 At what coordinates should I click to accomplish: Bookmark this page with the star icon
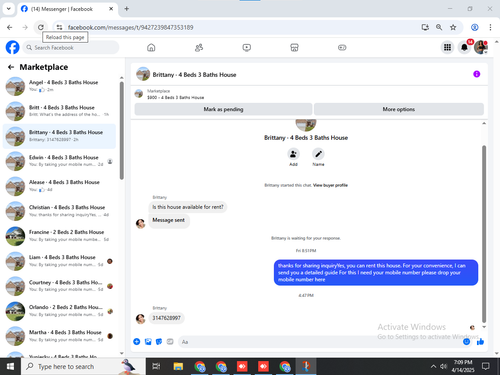[x=453, y=27]
